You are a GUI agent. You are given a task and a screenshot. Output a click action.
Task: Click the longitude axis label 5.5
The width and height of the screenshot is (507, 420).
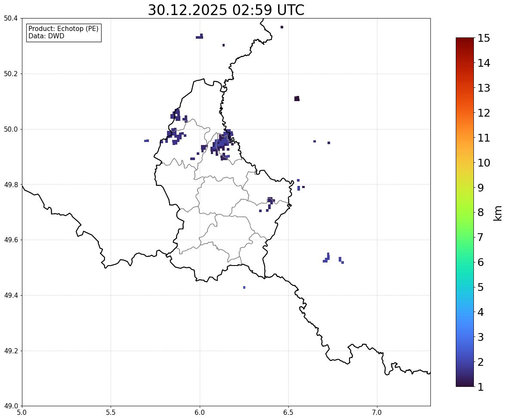111,413
